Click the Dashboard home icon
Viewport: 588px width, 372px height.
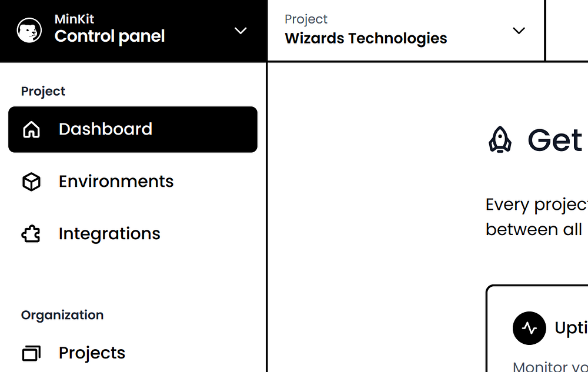tap(31, 129)
